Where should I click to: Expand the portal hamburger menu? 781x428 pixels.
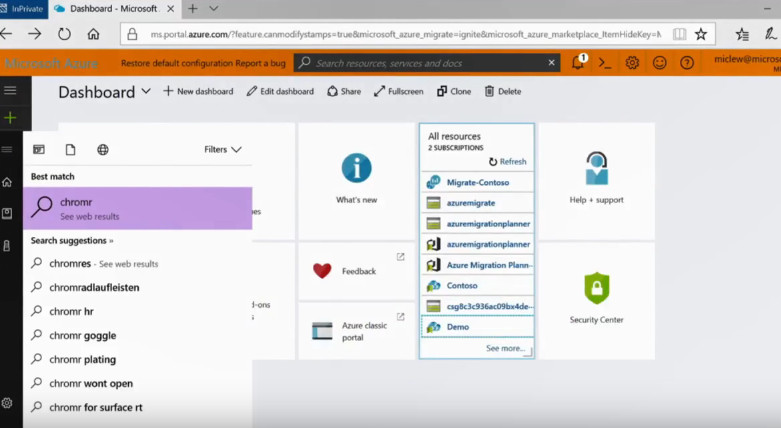10,90
